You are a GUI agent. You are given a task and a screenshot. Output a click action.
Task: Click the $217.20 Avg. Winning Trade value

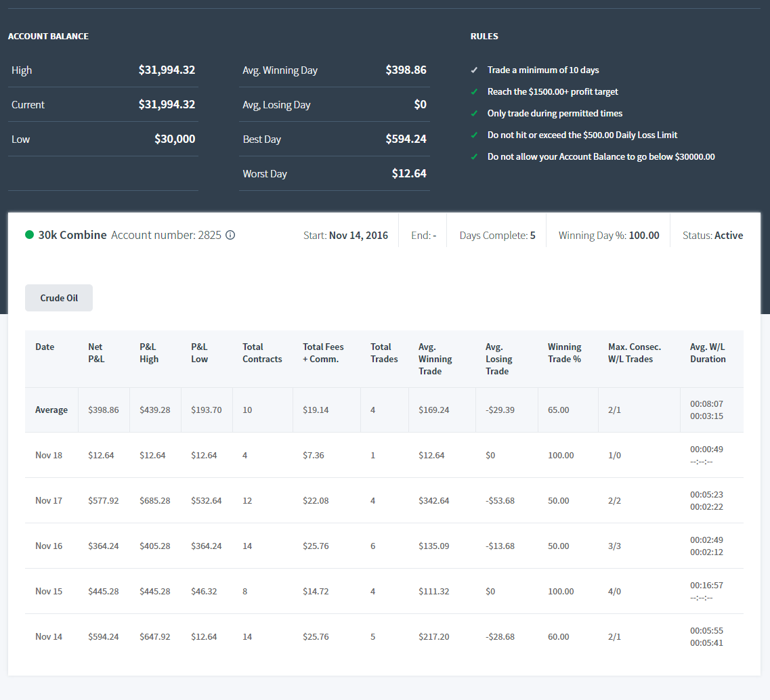click(433, 636)
